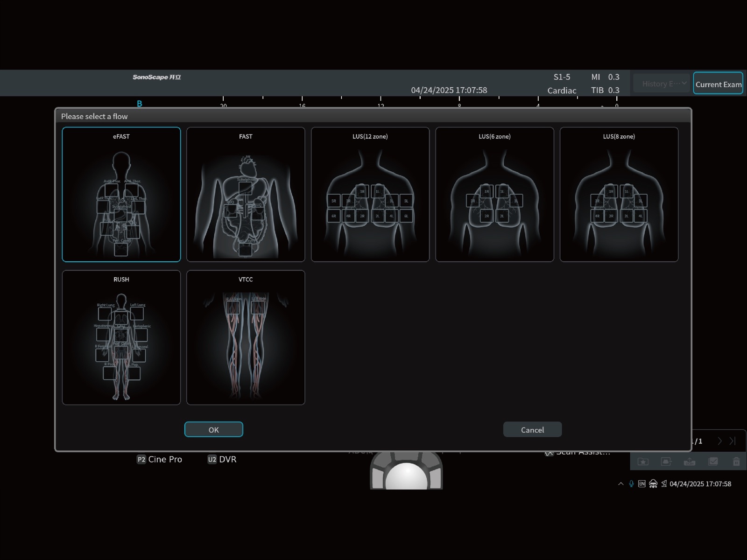Switch to the Current Exam tab
Viewport: 747px width, 560px height.
click(x=718, y=84)
